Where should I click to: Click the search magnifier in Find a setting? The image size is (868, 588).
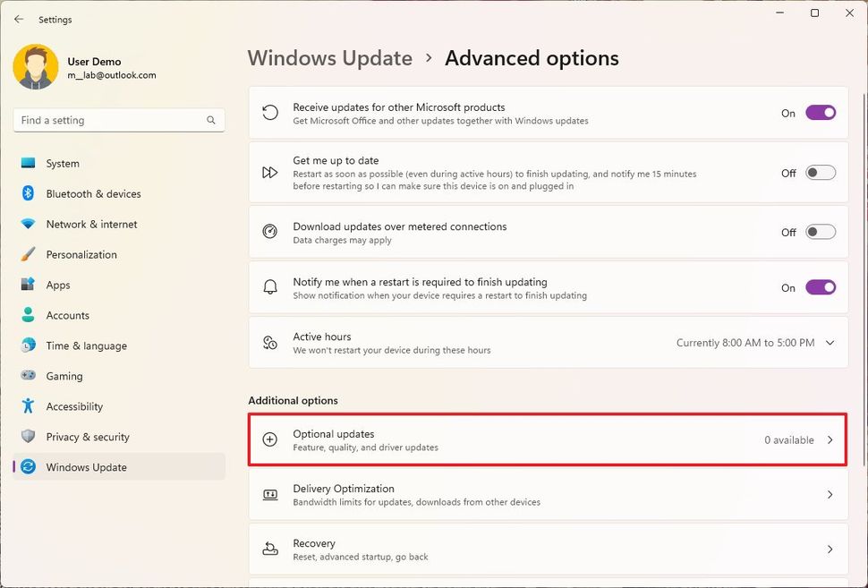point(210,119)
